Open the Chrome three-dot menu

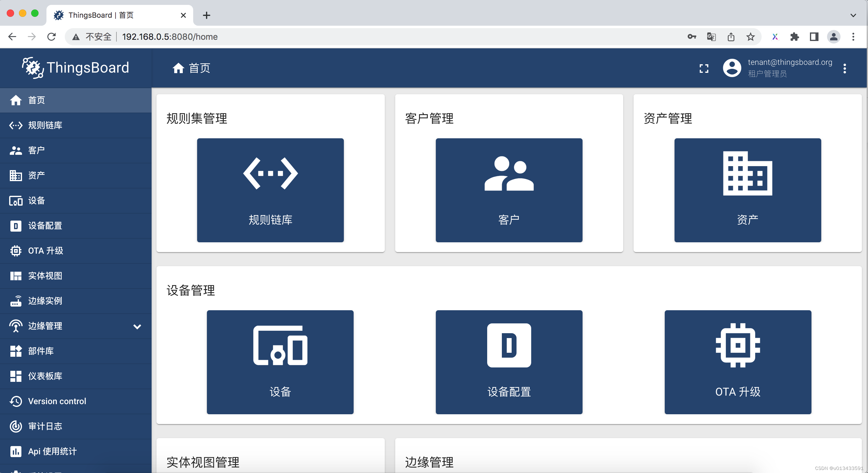(853, 36)
